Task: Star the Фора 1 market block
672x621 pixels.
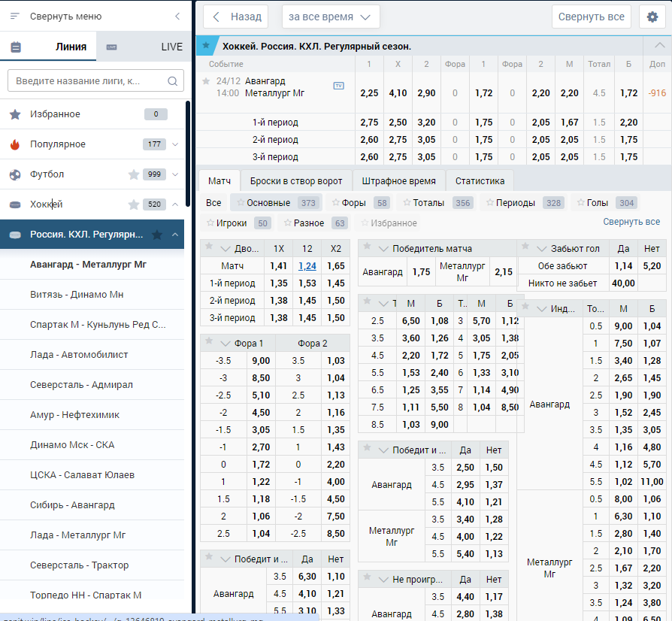Action: tap(209, 341)
